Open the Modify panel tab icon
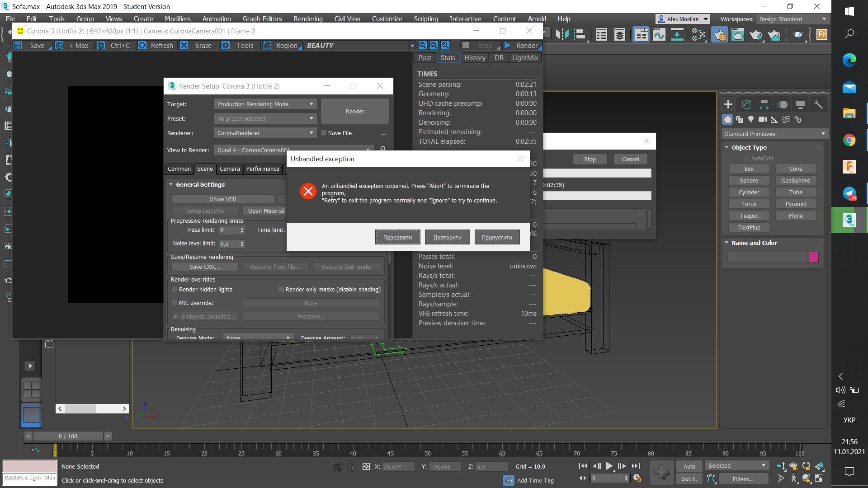Image resolution: width=868 pixels, height=488 pixels. coord(746,104)
